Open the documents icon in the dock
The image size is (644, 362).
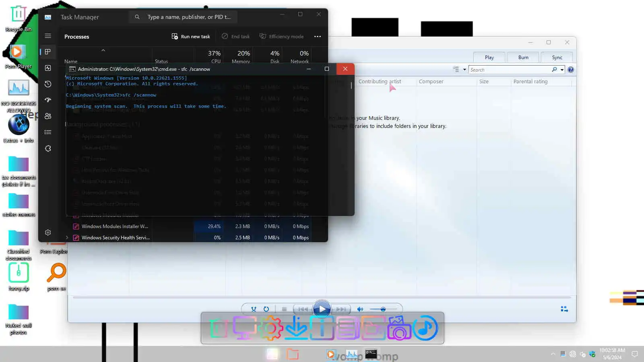347,328
